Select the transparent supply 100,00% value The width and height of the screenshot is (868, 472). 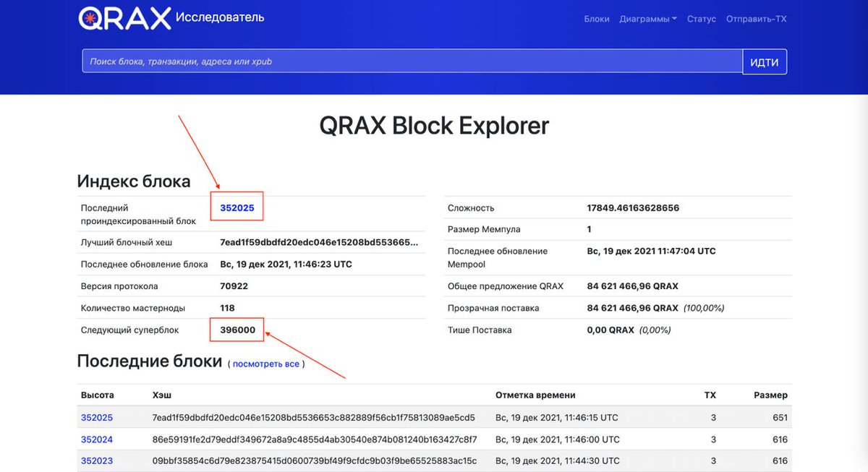[x=704, y=308]
